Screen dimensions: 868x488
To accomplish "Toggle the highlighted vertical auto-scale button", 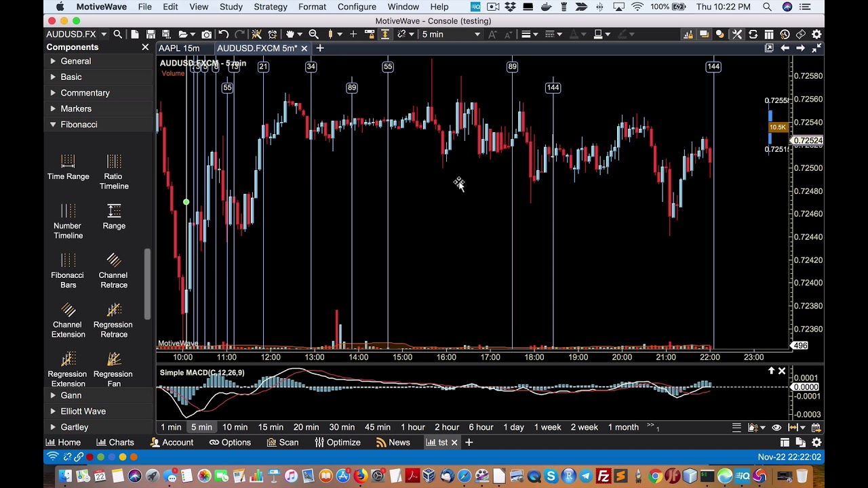I will coord(385,34).
